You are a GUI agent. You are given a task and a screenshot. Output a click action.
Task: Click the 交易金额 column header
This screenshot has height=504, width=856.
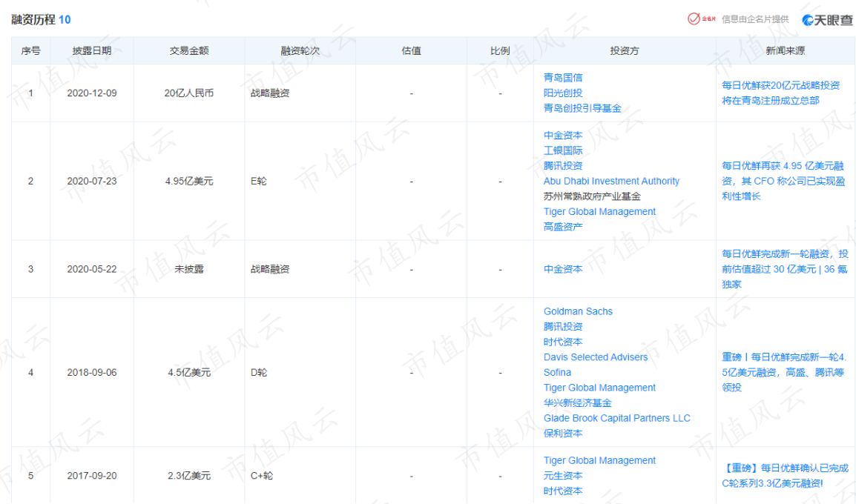[x=189, y=50]
